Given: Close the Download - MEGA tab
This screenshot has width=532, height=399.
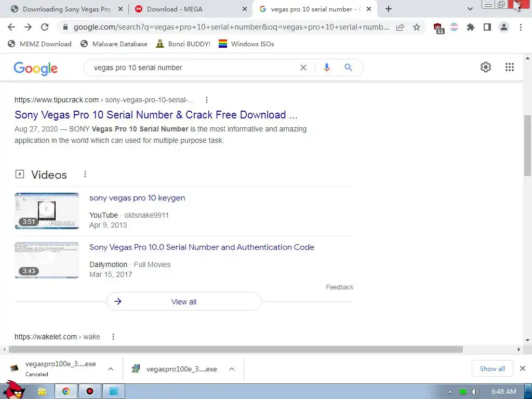Looking at the screenshot, I should (244, 9).
